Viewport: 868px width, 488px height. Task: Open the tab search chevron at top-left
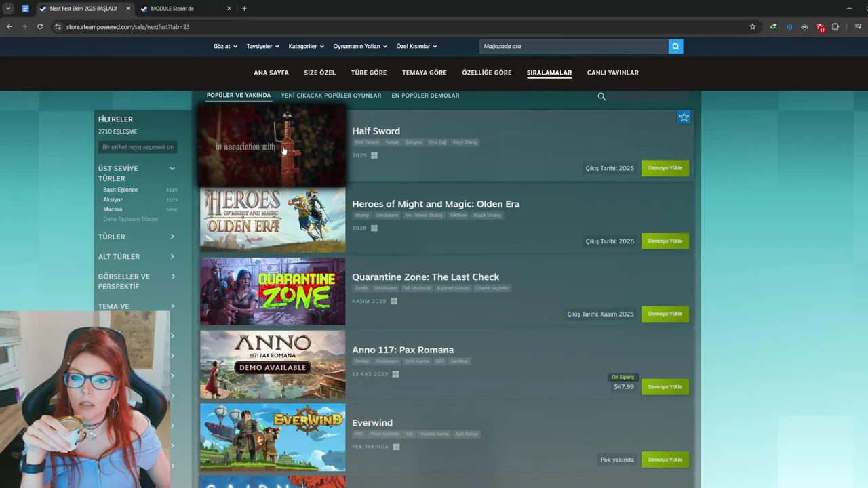[8, 9]
